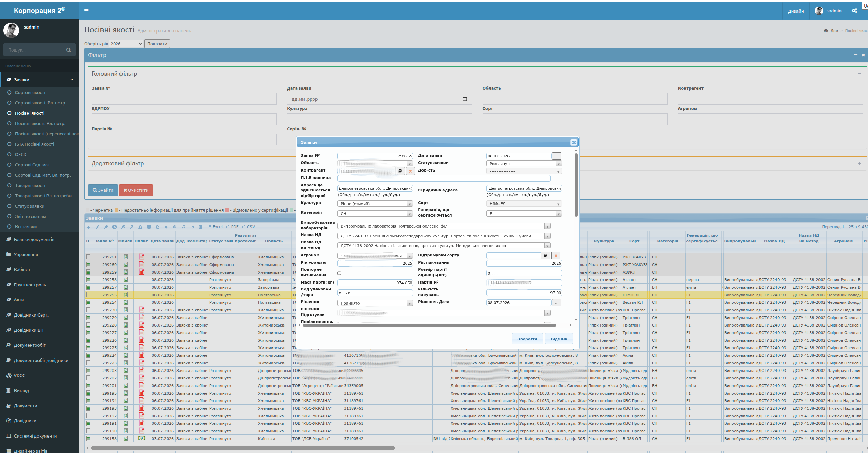Click the Маса партії(кг) input field
Viewport: 868px width, 453px height.
375,283
